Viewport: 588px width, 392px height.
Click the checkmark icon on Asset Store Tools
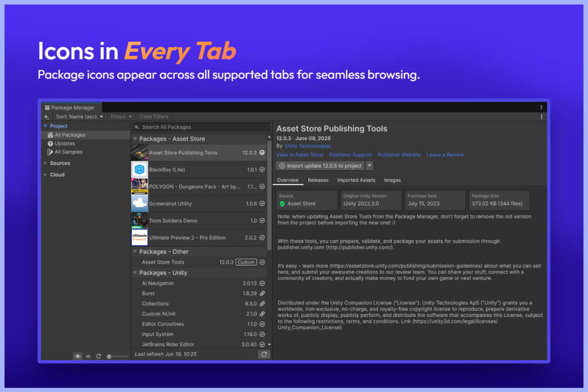tap(262, 262)
